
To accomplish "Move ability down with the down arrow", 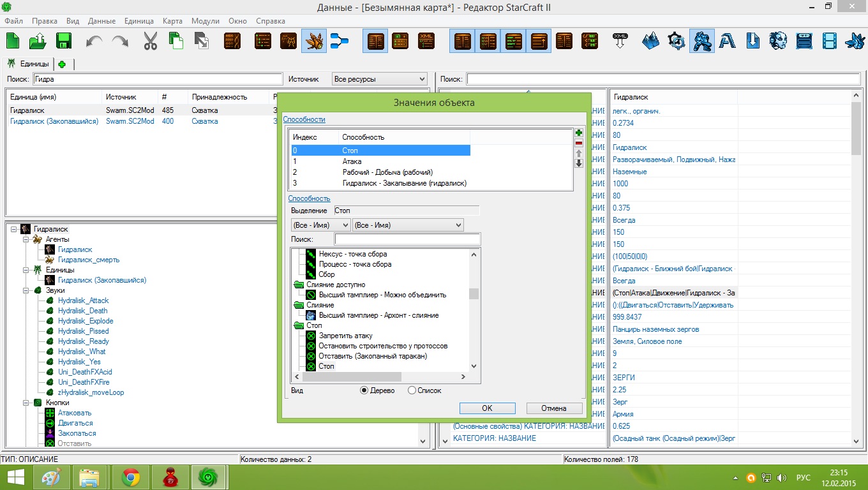I will pyautogui.click(x=579, y=163).
